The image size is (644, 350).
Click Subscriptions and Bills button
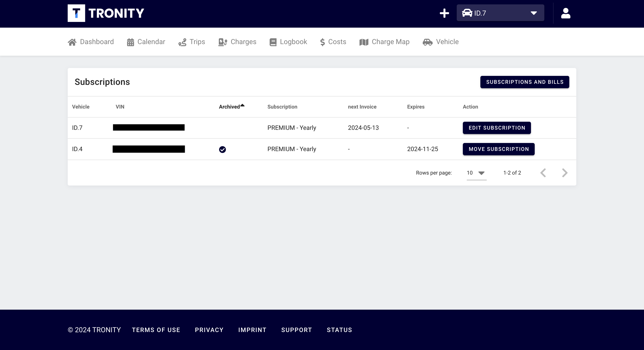point(524,82)
